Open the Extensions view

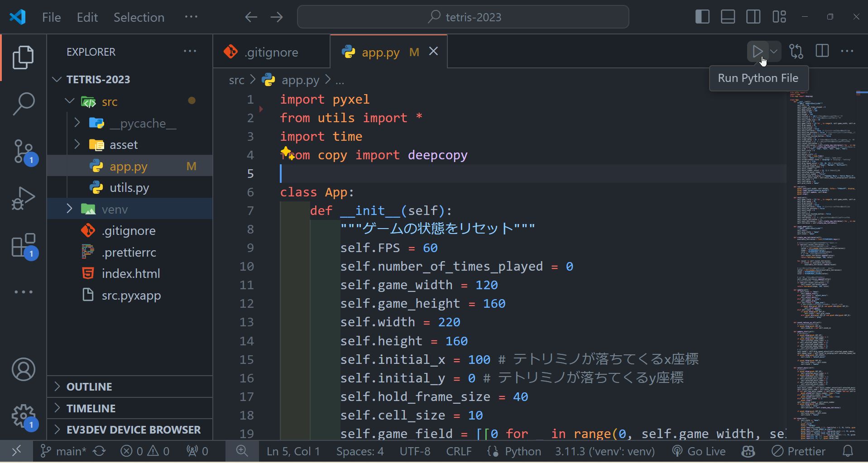[23, 246]
